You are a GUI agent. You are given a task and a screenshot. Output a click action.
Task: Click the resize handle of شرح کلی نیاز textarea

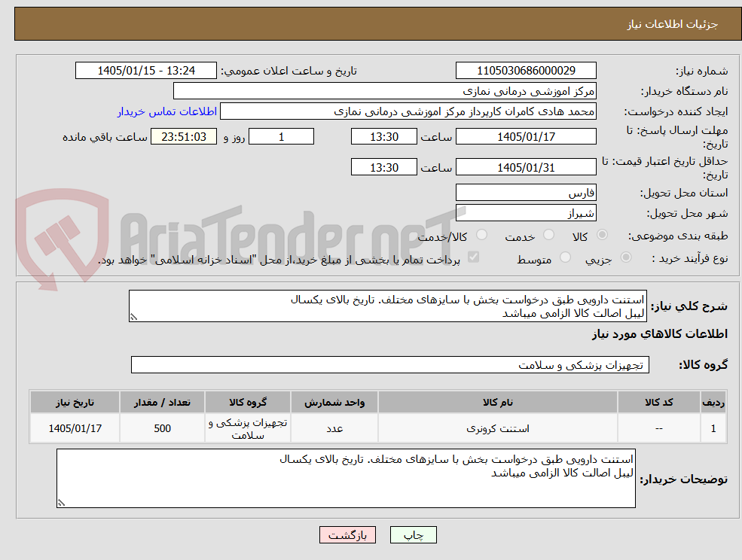133,318
